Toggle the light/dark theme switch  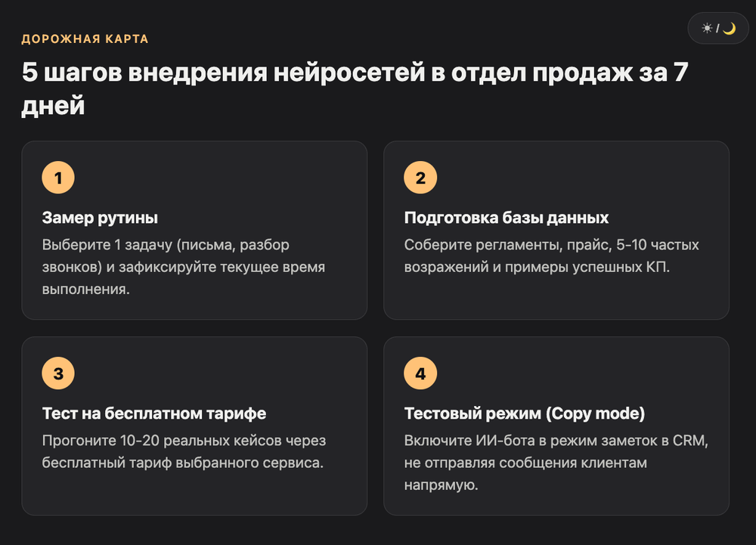point(718,29)
